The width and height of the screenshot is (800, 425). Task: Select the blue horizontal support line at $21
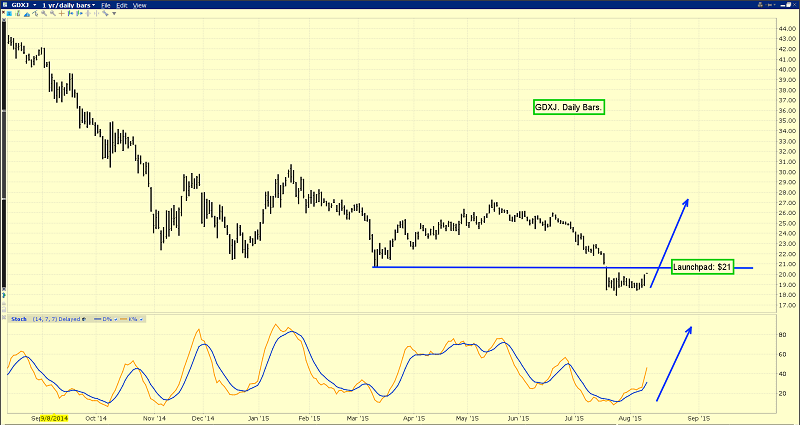[500, 267]
